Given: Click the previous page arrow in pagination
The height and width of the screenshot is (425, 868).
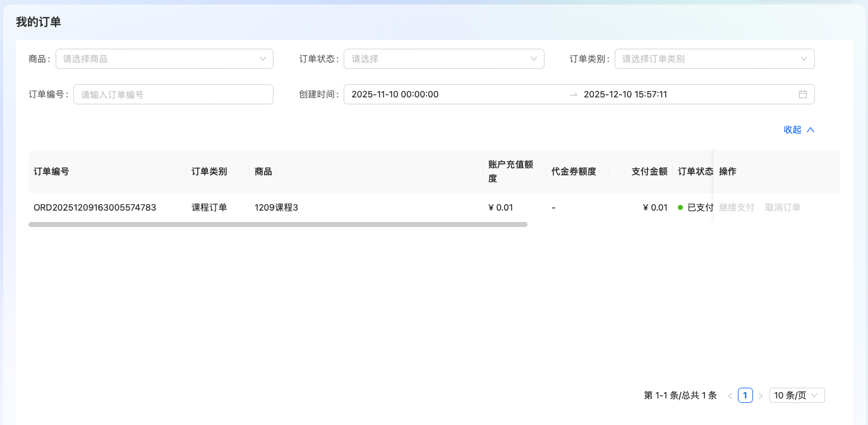Looking at the screenshot, I should (x=730, y=395).
